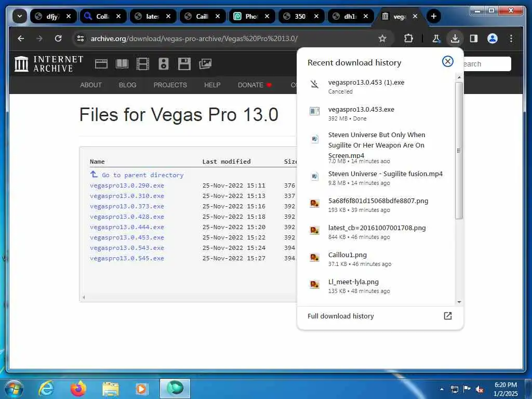Click the Internet Archive logo
Viewport: 532px width, 399px height.
[49, 64]
